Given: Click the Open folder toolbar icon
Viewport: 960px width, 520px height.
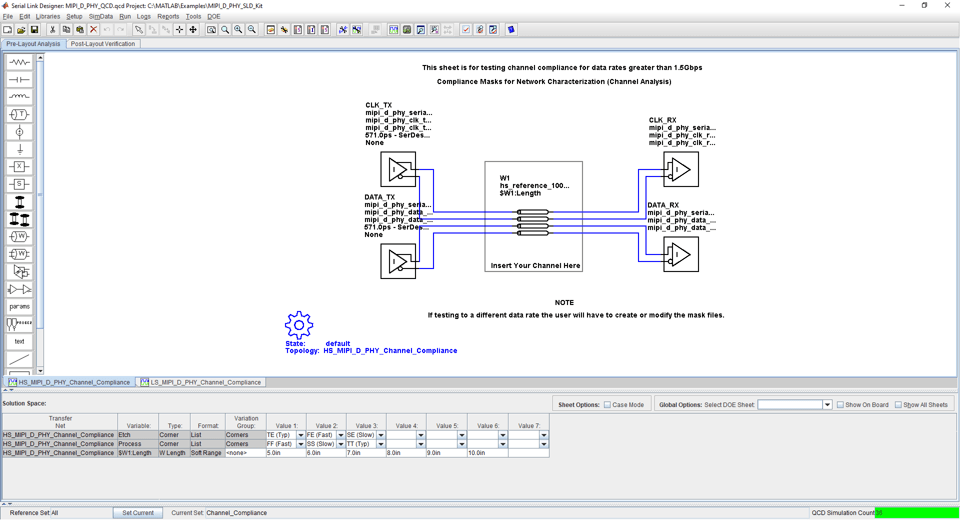Looking at the screenshot, I should 21,30.
